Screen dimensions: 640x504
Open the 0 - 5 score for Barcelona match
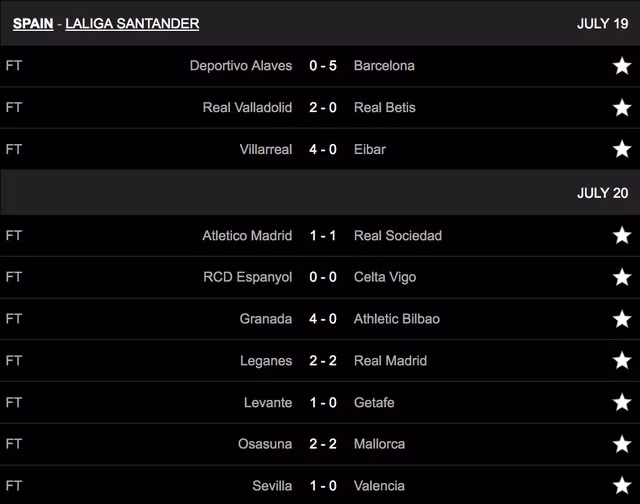[323, 66]
